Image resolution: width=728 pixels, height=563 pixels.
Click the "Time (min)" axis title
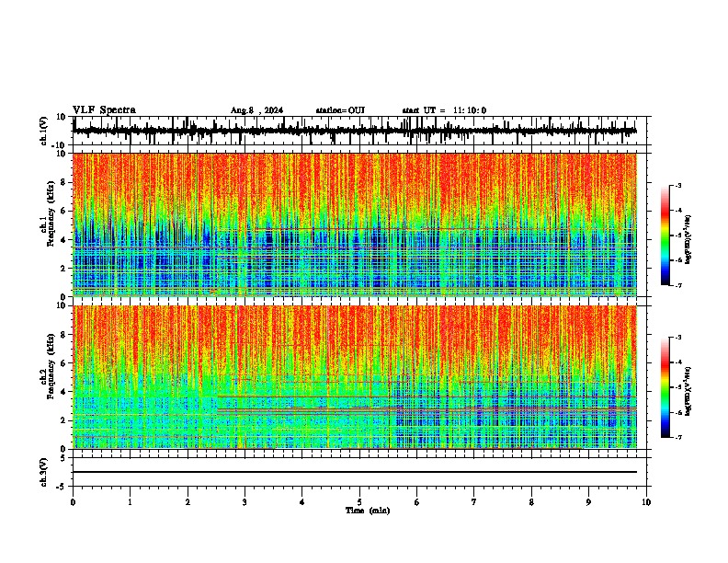pos(368,511)
